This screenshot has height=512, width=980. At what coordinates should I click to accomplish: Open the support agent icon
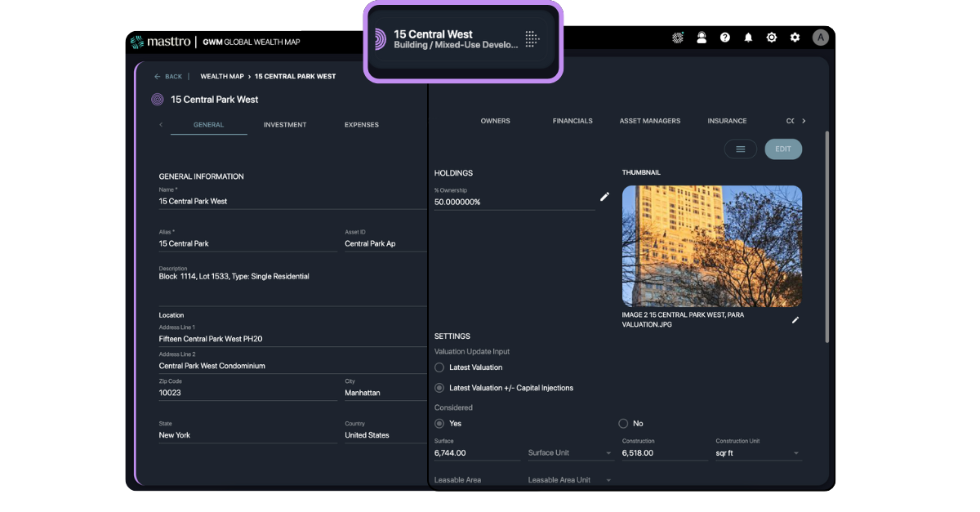701,38
